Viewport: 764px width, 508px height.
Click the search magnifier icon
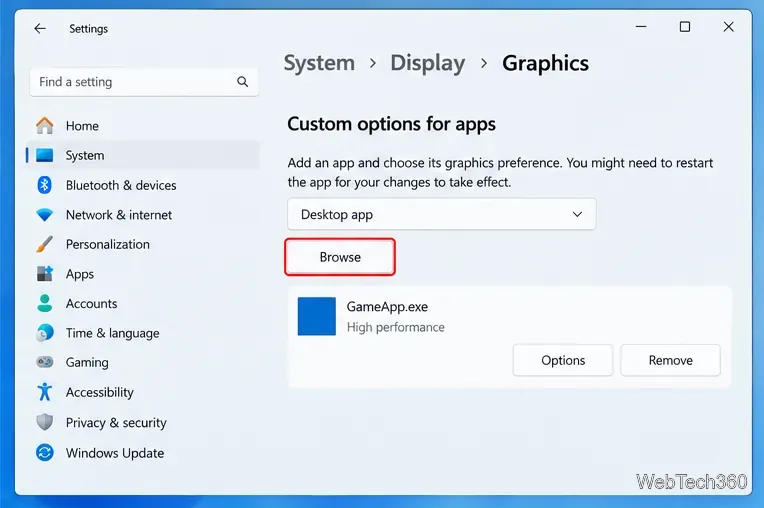(x=243, y=82)
